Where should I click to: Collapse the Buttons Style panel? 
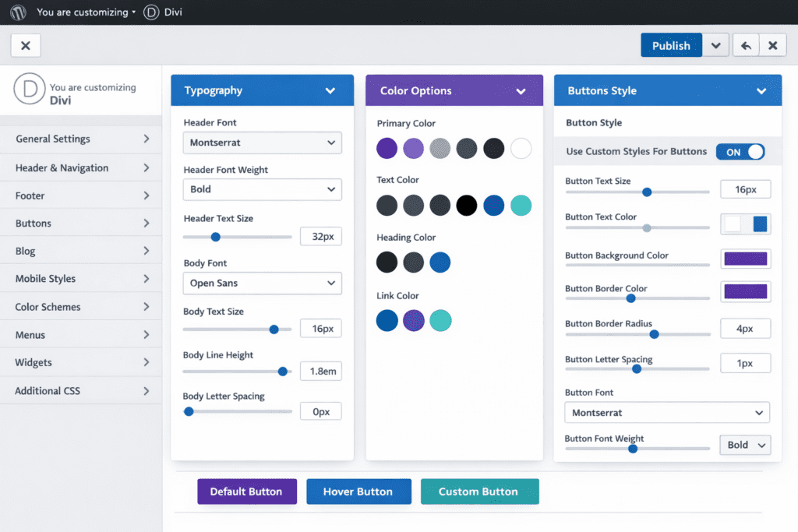click(x=761, y=90)
